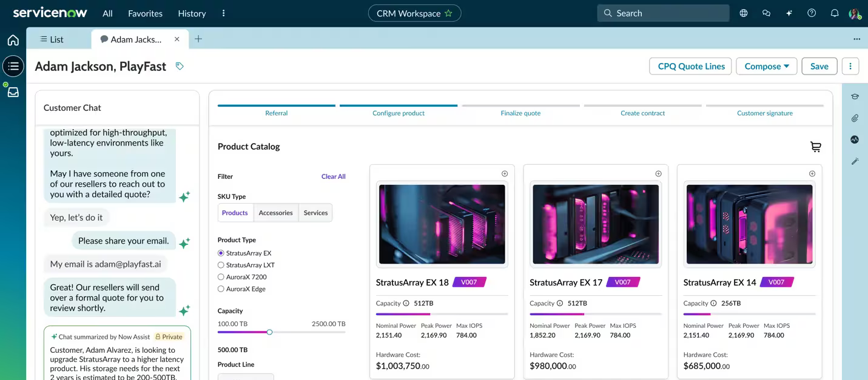The width and height of the screenshot is (868, 380).
Task: Click Capacity info icon on StratusArray EX 18
Action: pyautogui.click(x=406, y=303)
